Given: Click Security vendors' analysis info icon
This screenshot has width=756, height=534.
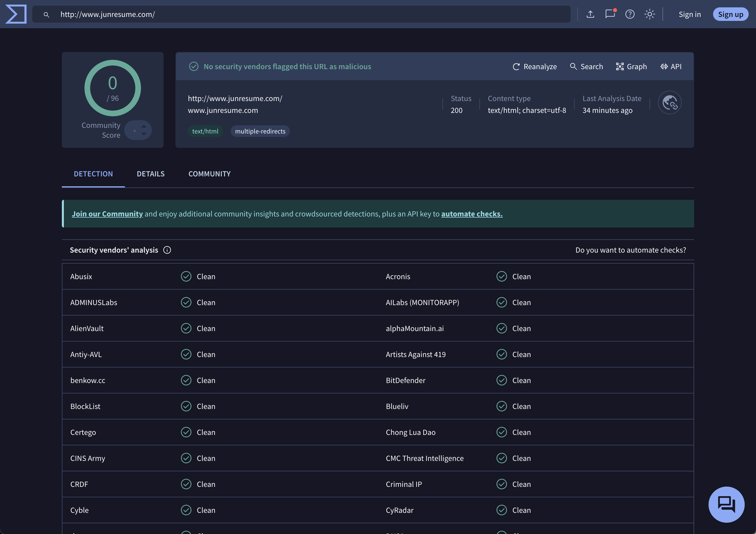Looking at the screenshot, I should pos(167,250).
